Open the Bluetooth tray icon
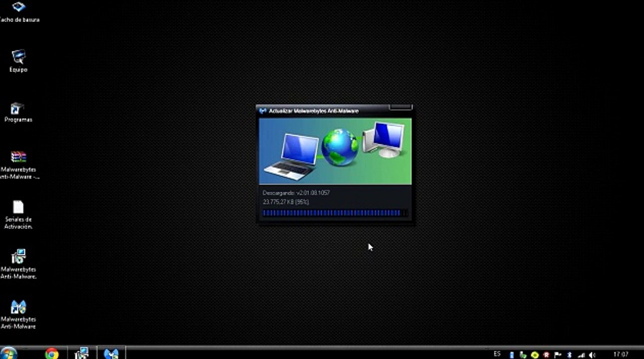This screenshot has height=359, width=644. click(x=569, y=355)
